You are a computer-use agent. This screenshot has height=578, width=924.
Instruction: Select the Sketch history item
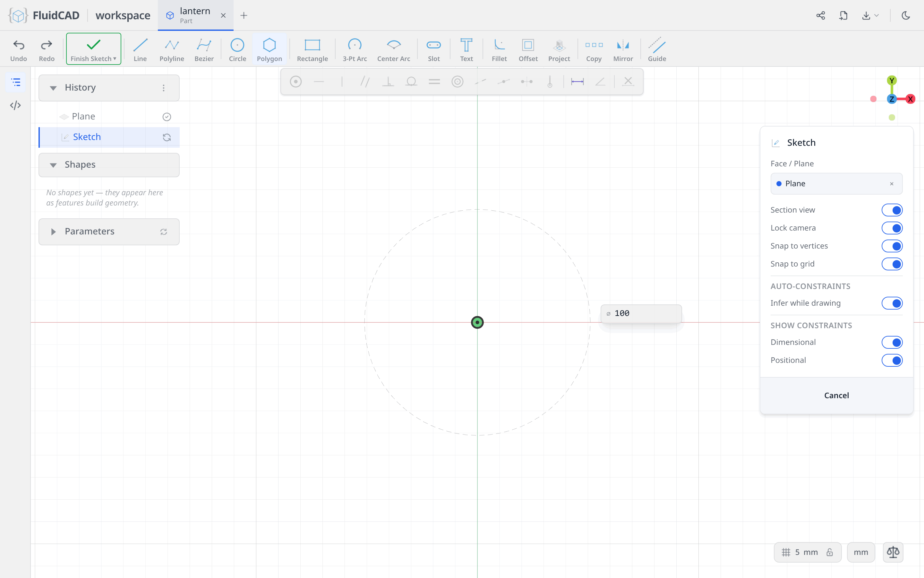click(109, 137)
